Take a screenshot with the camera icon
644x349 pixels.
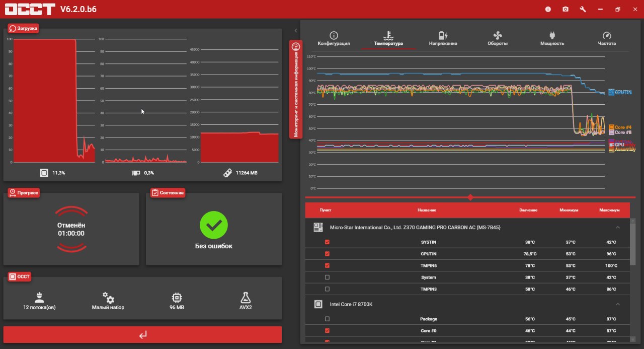(x=566, y=9)
